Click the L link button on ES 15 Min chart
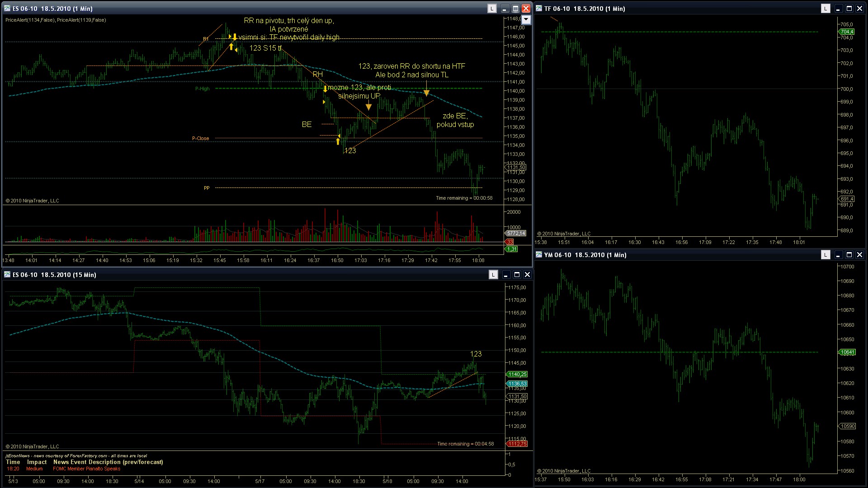The height and width of the screenshot is (488, 868). pyautogui.click(x=493, y=275)
